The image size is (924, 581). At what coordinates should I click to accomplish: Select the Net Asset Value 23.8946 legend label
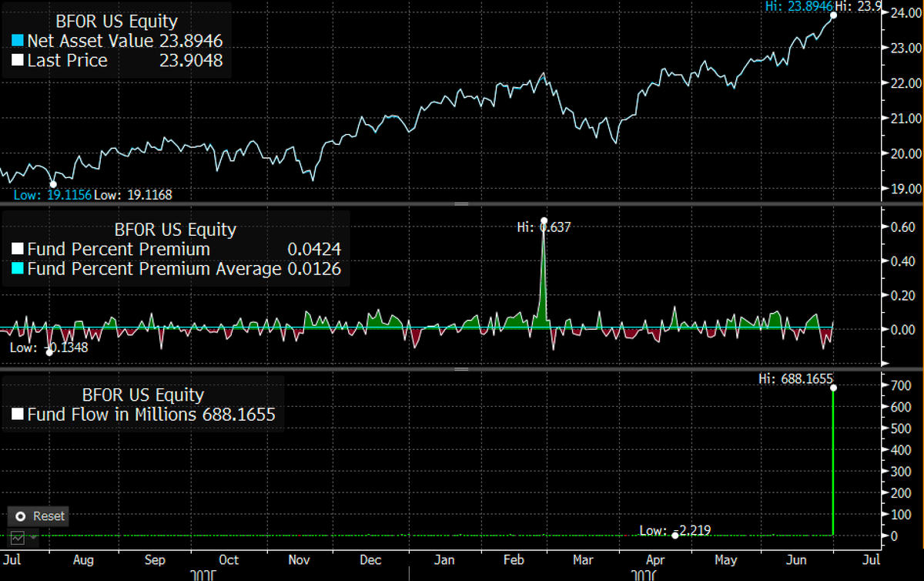(x=125, y=39)
